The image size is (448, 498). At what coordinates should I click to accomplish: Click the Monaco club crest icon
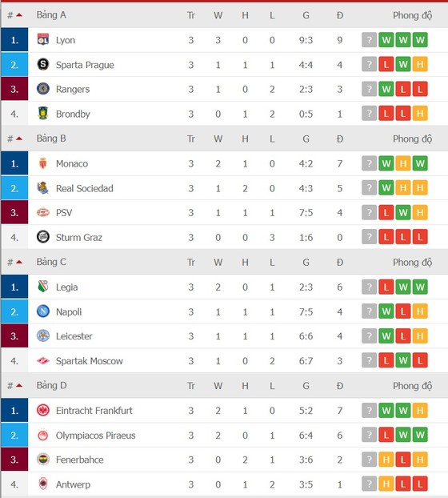[43, 163]
